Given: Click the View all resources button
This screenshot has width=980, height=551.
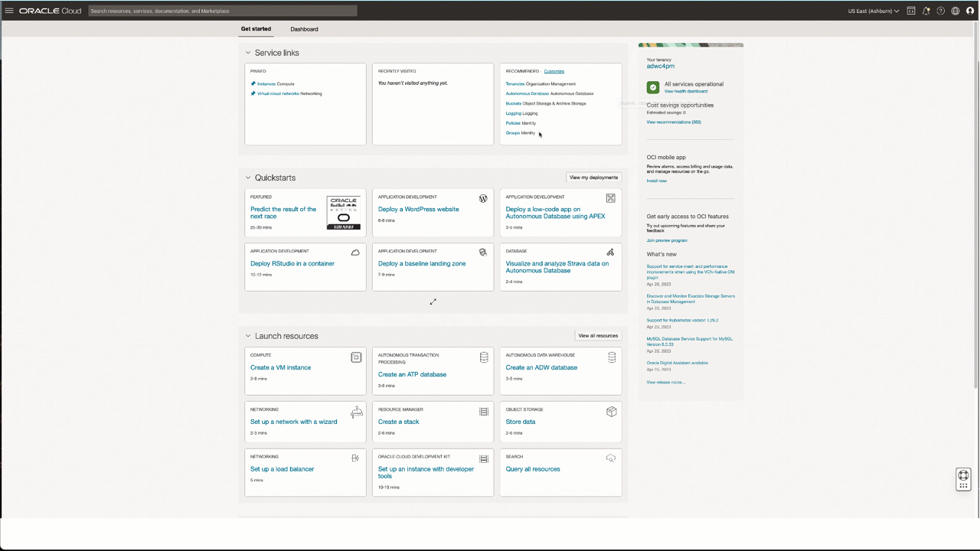Looking at the screenshot, I should (x=598, y=336).
